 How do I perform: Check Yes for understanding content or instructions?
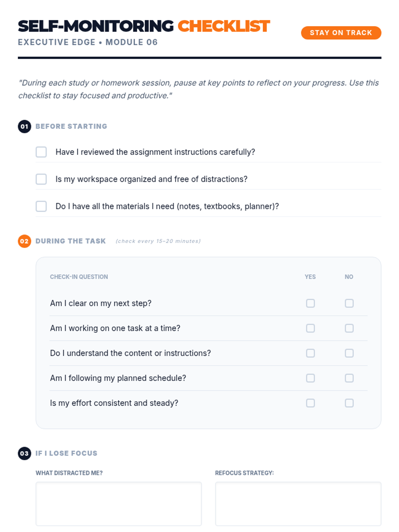click(310, 353)
